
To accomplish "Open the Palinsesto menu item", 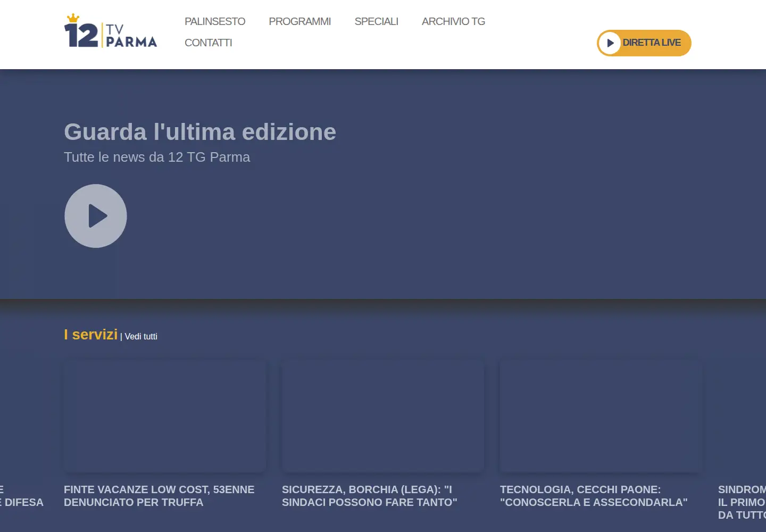I will coord(215,21).
